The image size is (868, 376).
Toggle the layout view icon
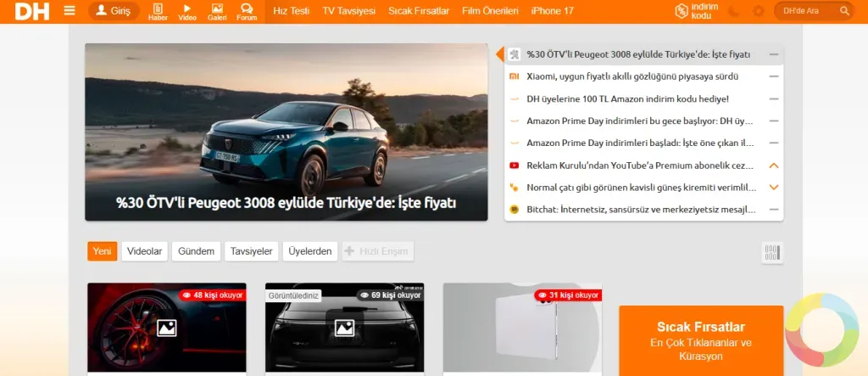(x=772, y=253)
